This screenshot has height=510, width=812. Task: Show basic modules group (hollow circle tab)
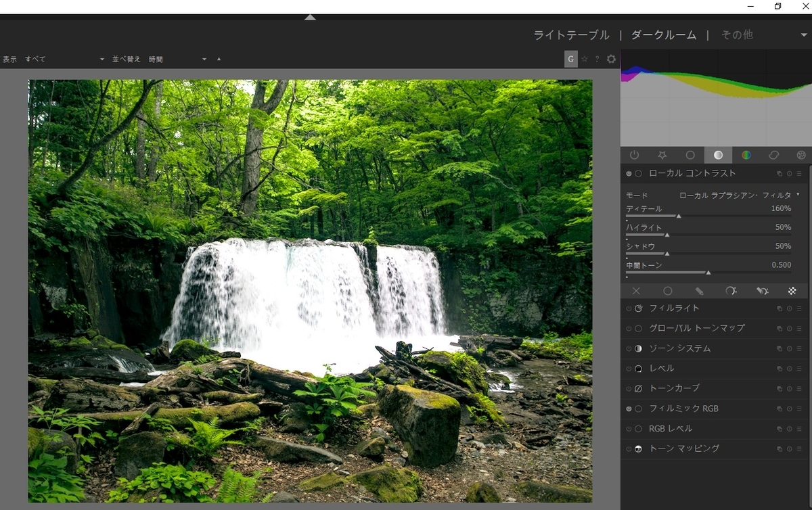coord(690,155)
